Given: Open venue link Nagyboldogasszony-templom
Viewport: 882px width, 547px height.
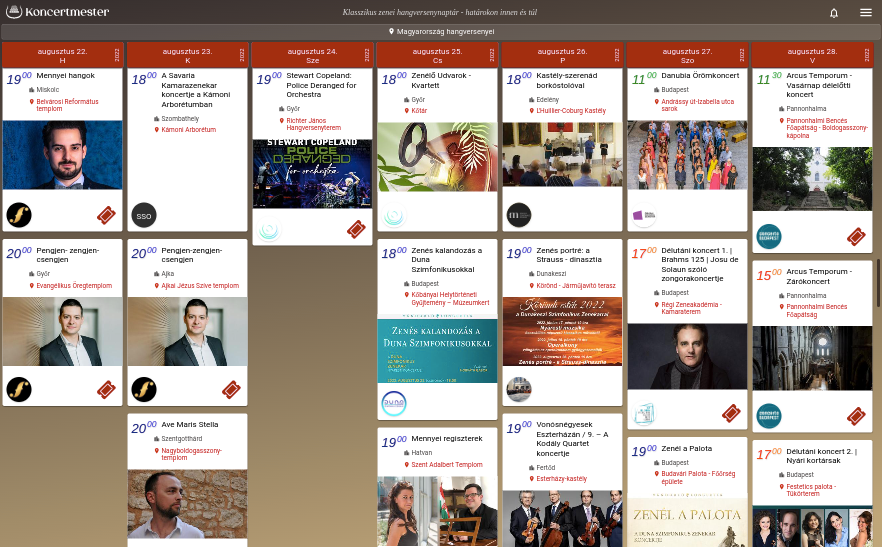Looking at the screenshot, I should [191, 454].
